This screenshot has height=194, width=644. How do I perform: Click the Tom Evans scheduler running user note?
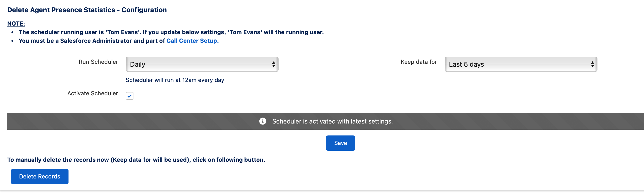click(x=171, y=32)
